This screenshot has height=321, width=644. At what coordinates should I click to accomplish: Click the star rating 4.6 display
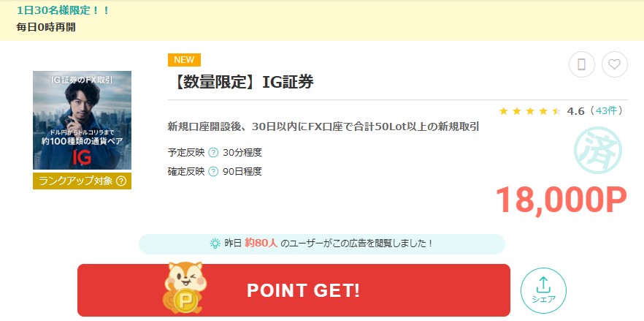(541, 111)
